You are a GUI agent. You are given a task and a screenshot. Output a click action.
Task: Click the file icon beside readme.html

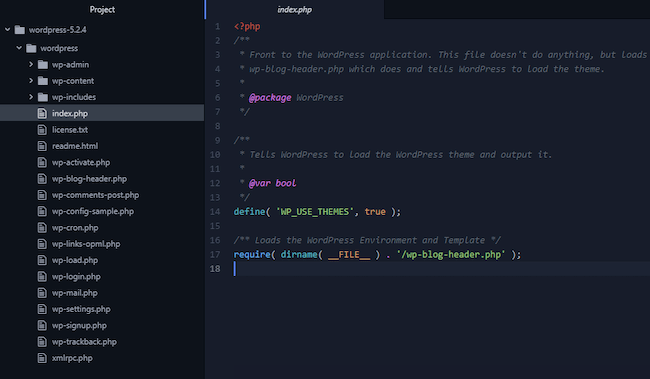tap(42, 146)
